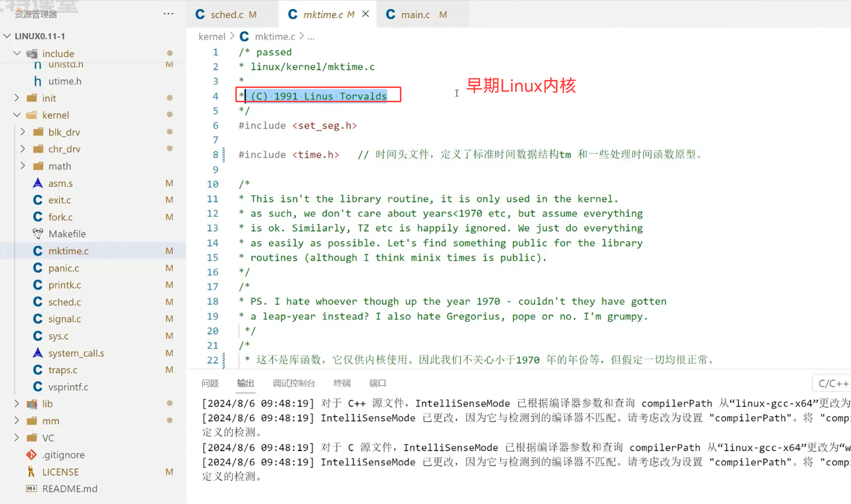Click the kernel breadcrumb link
Image resolution: width=851 pixels, height=504 pixels.
coord(212,36)
